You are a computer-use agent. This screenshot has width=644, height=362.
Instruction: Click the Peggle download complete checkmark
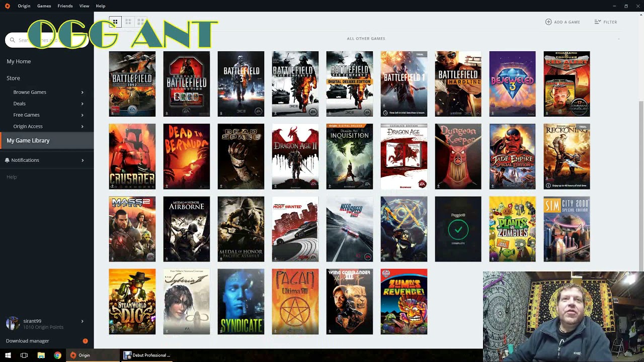[x=458, y=230]
